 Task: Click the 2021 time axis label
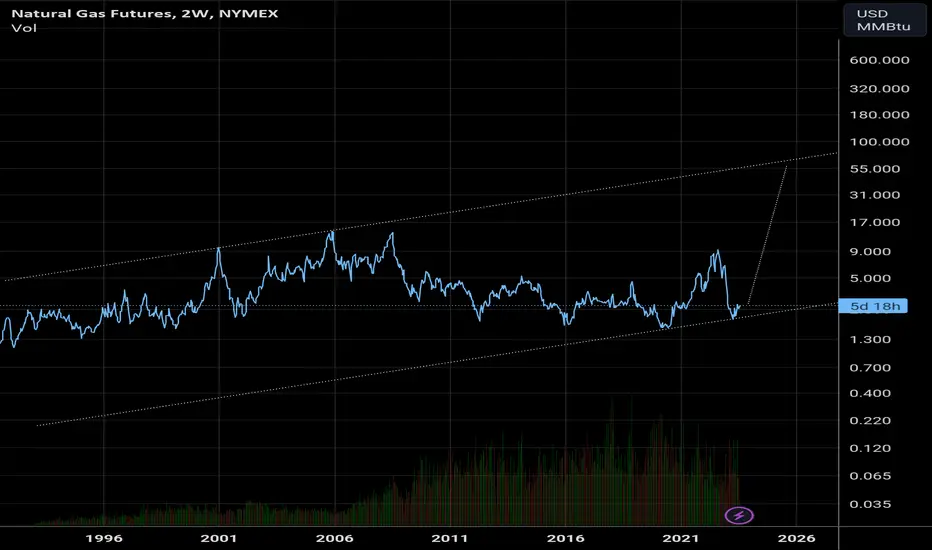(681, 538)
